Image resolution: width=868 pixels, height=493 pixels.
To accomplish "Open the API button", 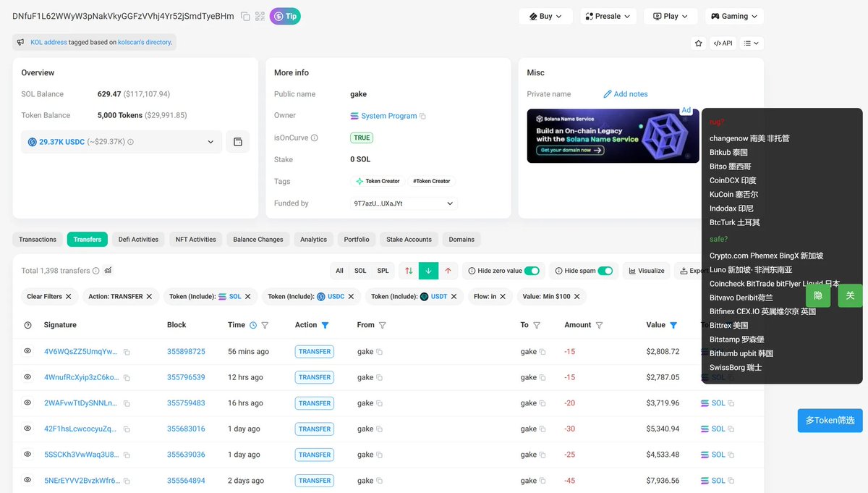I will (x=723, y=43).
